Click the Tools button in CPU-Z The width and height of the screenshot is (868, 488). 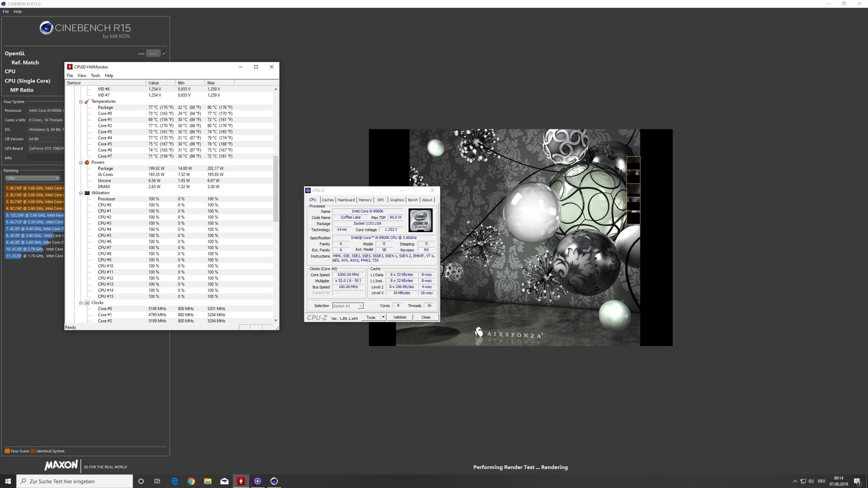(371, 317)
